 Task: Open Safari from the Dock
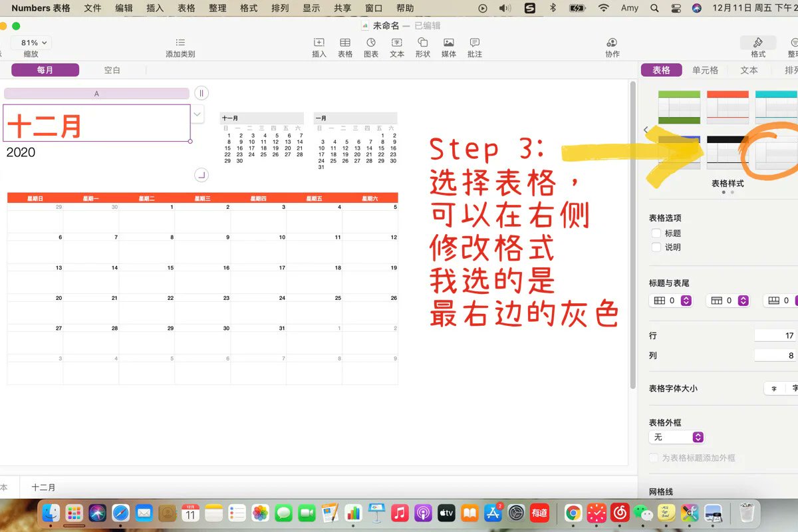coord(121,513)
